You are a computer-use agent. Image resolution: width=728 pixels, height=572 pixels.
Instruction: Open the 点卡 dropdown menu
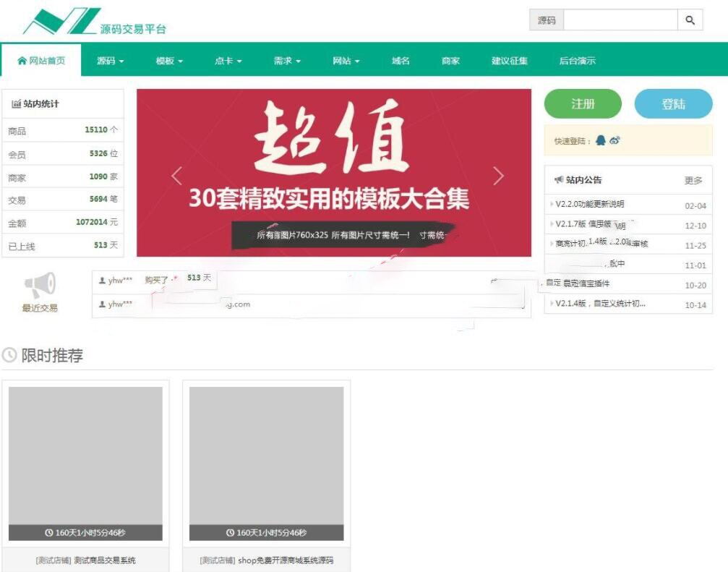point(226,61)
